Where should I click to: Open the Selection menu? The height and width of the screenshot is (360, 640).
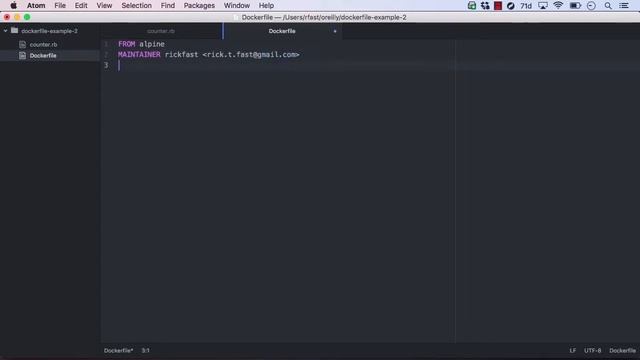tap(136, 5)
